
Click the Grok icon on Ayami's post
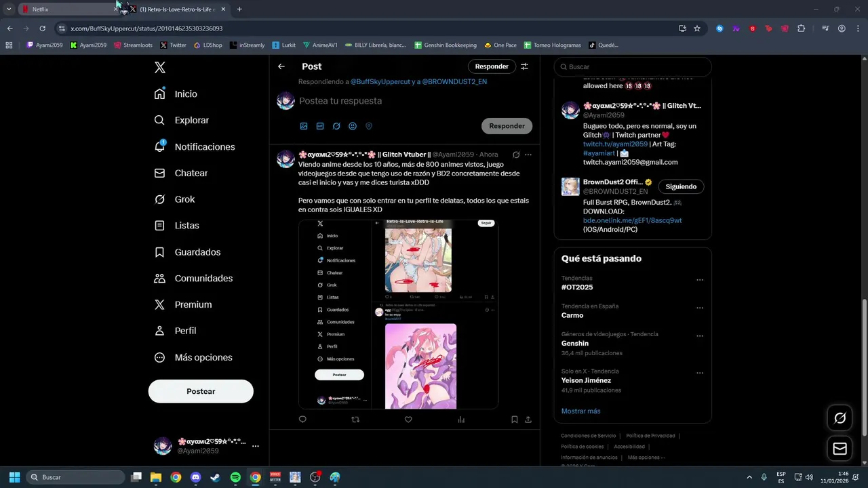(516, 155)
